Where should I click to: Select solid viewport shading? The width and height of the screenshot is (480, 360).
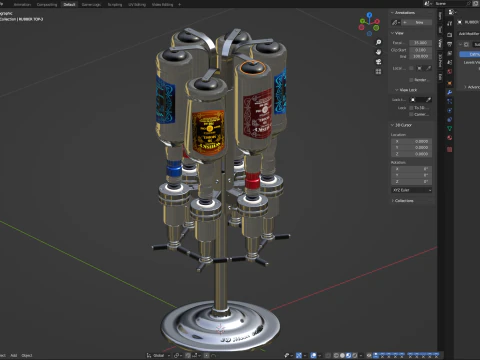coord(342,355)
